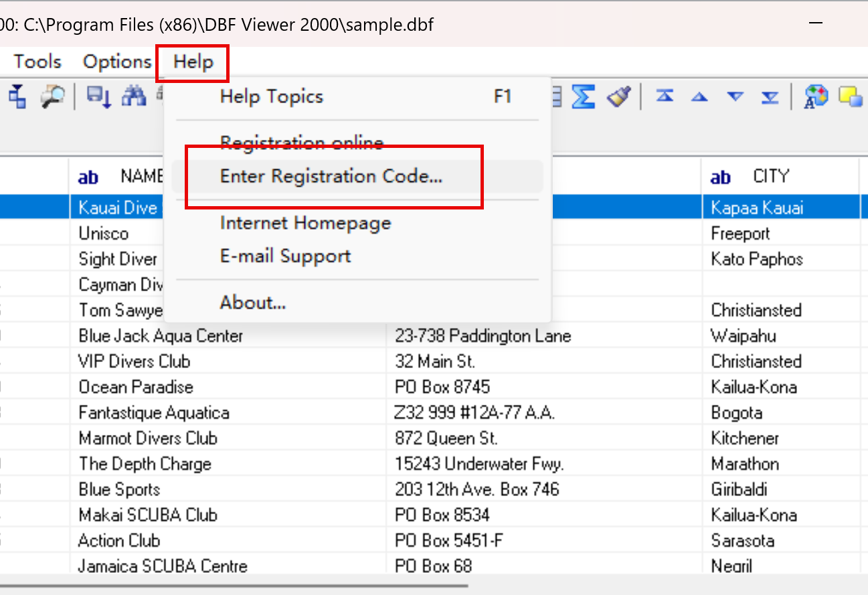
Task: Click the go-to-record icon with down arrow
Action: [100, 97]
